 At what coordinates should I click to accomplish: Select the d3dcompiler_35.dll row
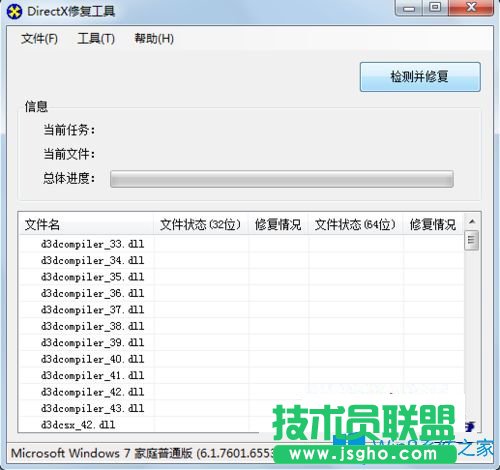click(x=241, y=277)
